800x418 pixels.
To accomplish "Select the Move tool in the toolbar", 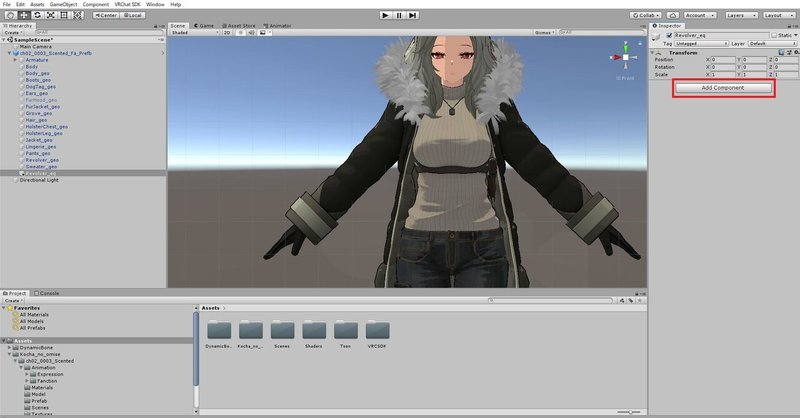I will pyautogui.click(x=23, y=15).
